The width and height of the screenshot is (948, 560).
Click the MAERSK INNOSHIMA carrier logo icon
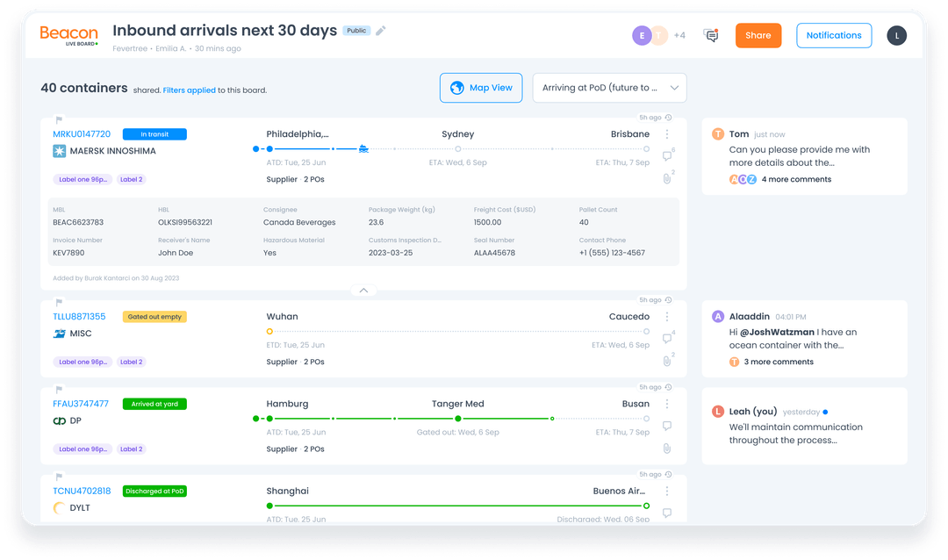point(58,152)
